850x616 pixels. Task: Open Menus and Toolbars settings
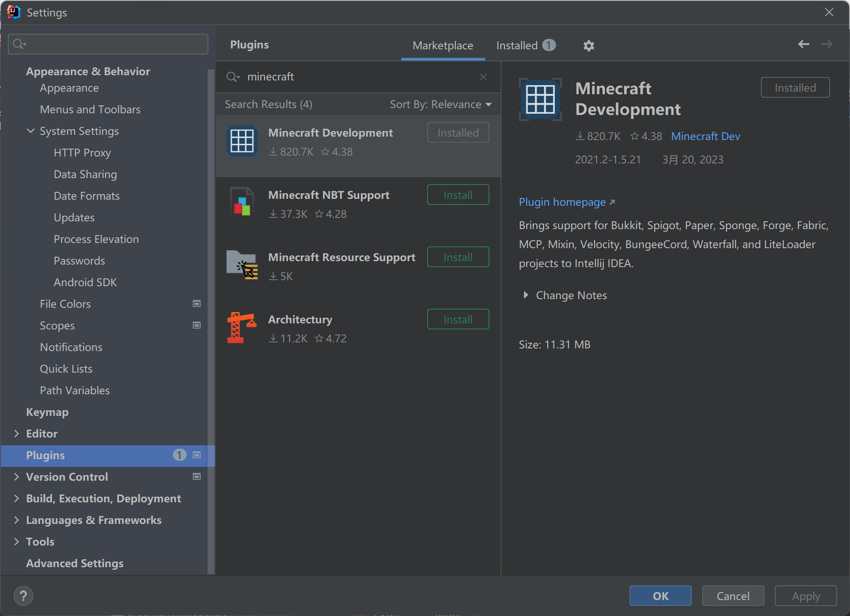click(90, 109)
